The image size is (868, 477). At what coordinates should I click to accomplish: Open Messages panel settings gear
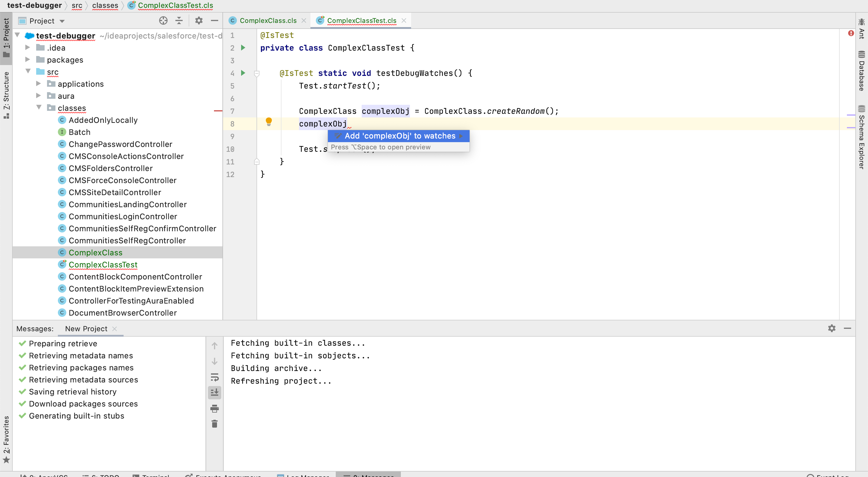pyautogui.click(x=832, y=328)
